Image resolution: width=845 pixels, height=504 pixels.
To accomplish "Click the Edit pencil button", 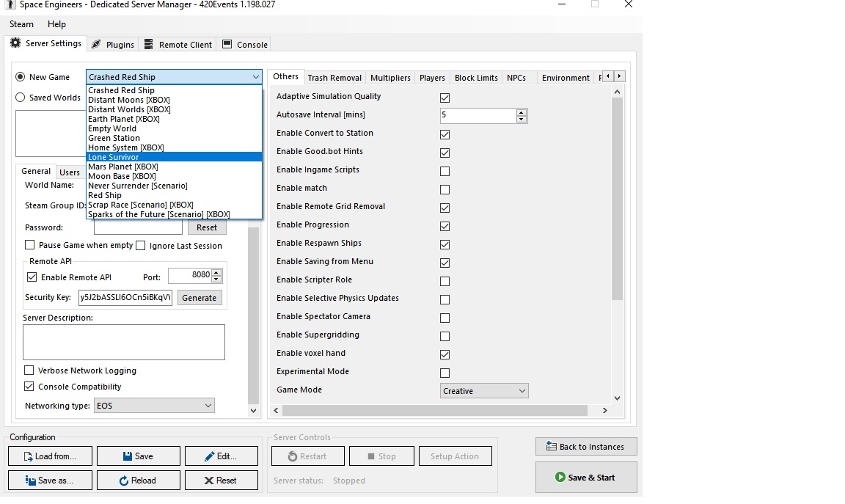I will [221, 456].
